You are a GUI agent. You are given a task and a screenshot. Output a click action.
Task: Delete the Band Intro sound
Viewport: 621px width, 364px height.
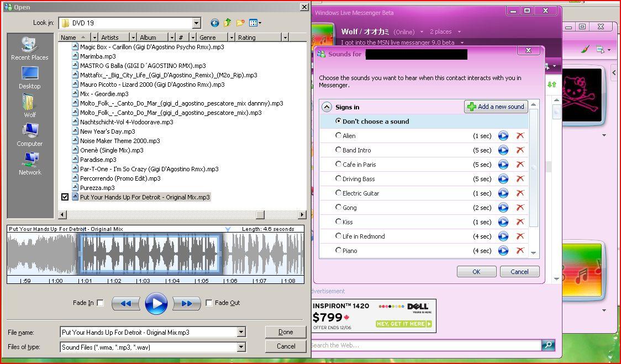point(520,150)
